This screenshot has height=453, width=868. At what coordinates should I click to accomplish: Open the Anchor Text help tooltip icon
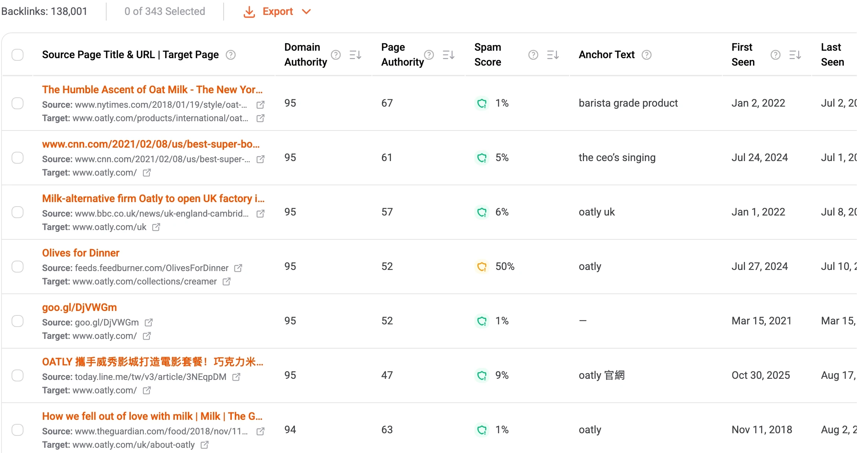647,55
